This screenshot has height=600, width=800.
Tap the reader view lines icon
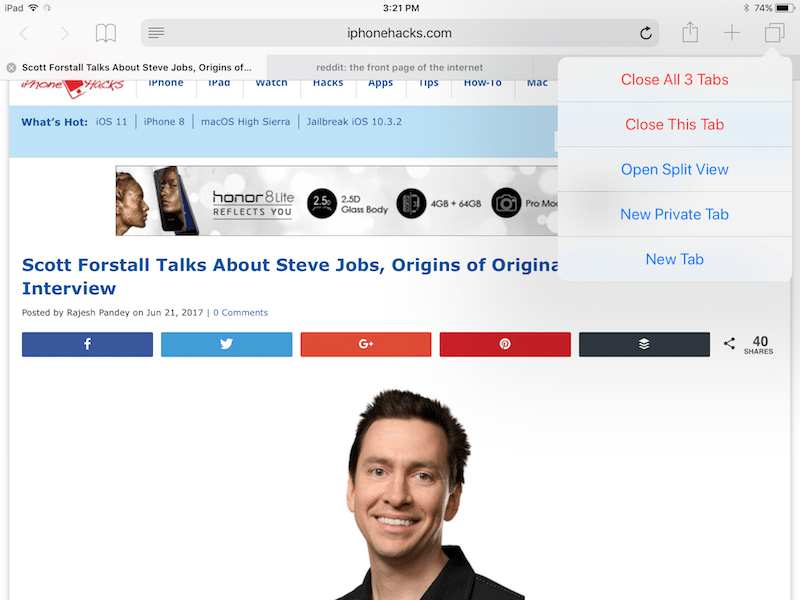click(156, 33)
